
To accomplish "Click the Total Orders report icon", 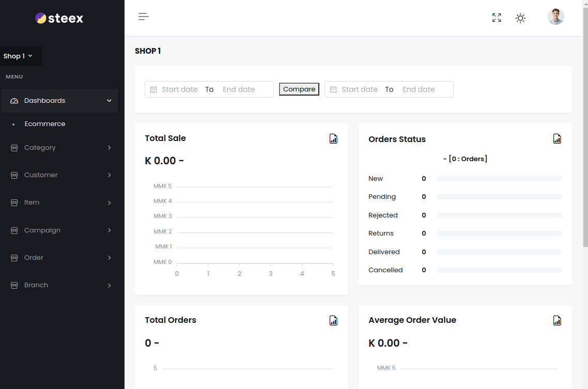I will tap(333, 320).
